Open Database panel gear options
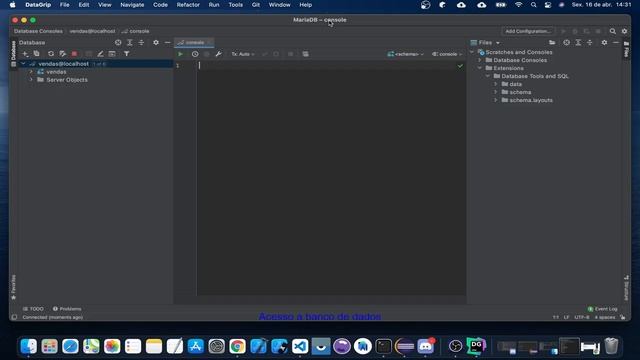Screen dimensions: 640x360 [x=156, y=42]
